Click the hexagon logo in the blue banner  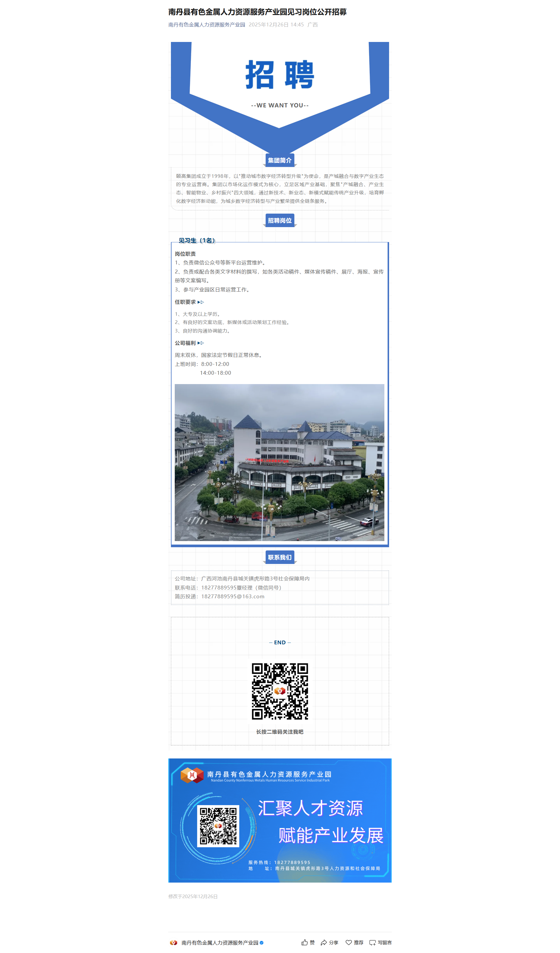click(x=192, y=775)
